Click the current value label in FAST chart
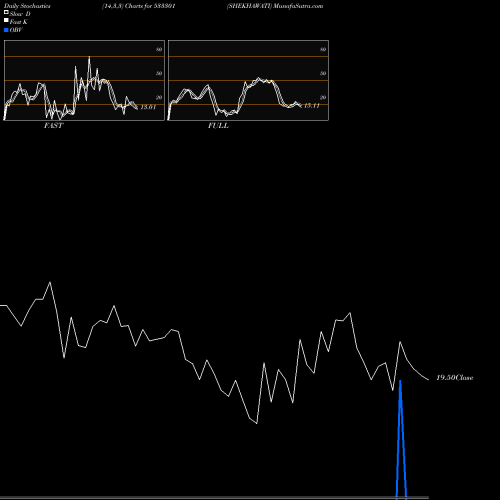The height and width of the screenshot is (500, 500). point(148,107)
